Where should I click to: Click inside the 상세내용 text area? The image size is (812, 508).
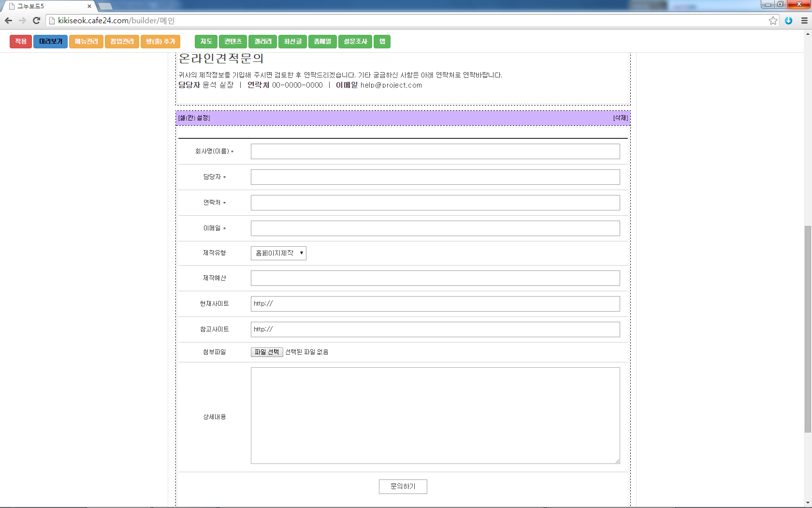pyautogui.click(x=435, y=416)
